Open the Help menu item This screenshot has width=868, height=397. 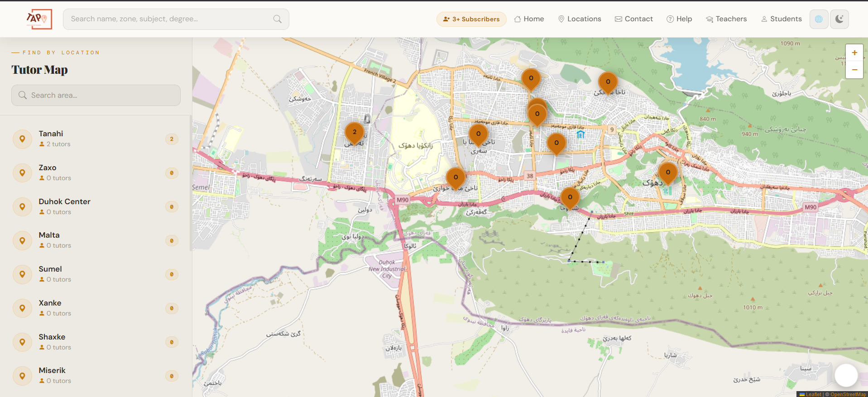click(x=679, y=19)
